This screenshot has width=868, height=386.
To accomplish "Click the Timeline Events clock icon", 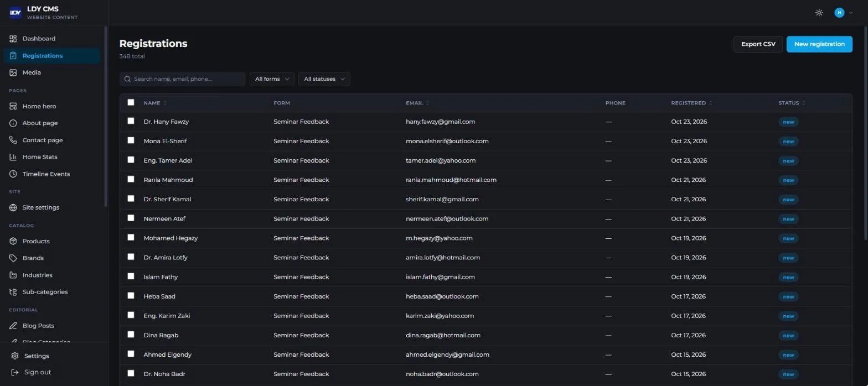I will 13,174.
